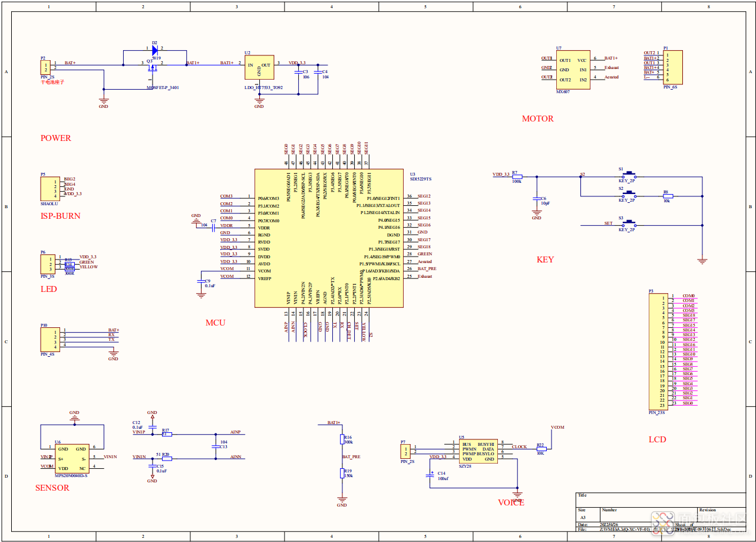
Task: Select the A3 size value in title block
Action: point(583,517)
